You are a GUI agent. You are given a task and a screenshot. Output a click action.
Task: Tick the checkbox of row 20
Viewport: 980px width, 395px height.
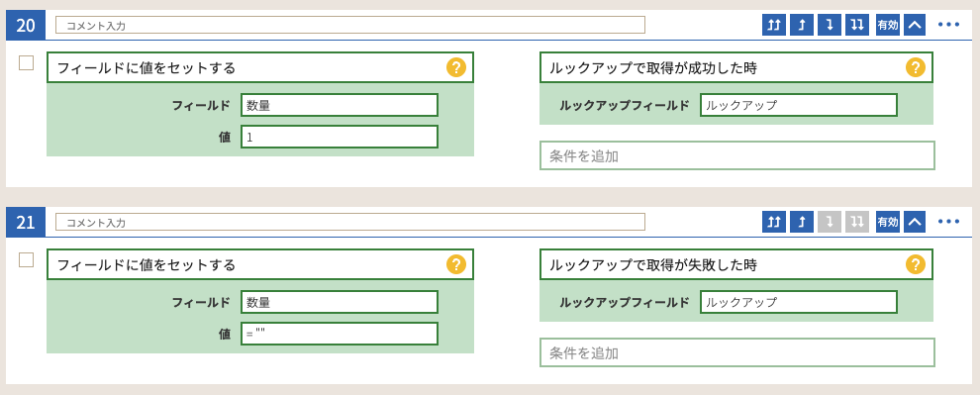pyautogui.click(x=27, y=63)
